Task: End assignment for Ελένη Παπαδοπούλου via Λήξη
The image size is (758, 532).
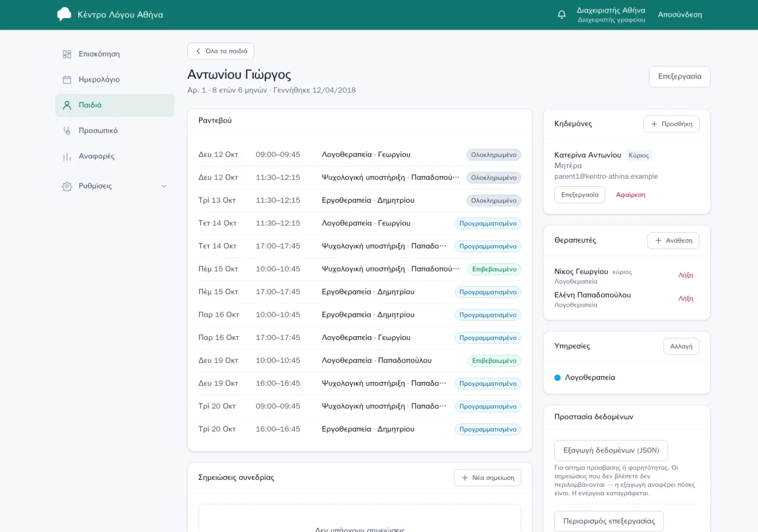Action: (x=685, y=298)
